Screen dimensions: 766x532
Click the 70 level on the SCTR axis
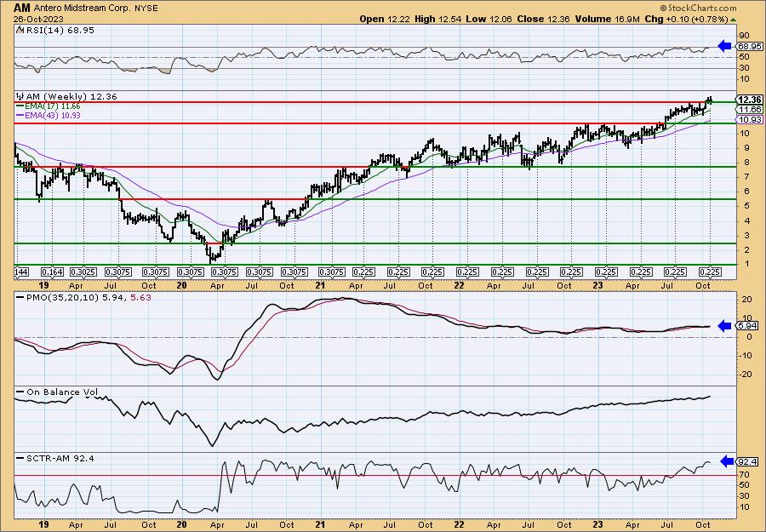(x=744, y=474)
